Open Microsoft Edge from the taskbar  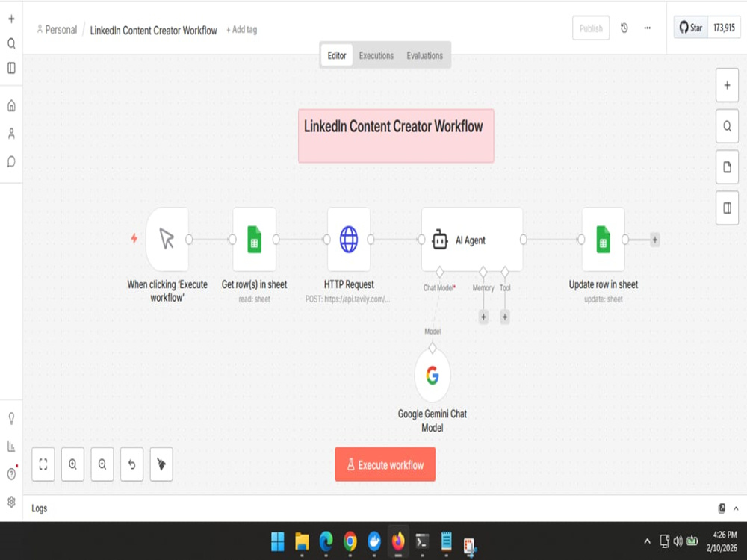click(x=326, y=541)
